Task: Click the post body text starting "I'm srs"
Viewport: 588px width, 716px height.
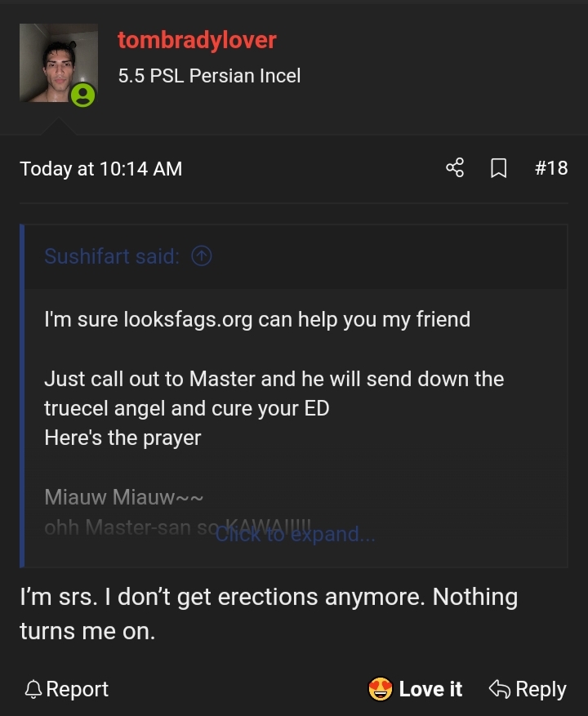Action: click(268, 613)
